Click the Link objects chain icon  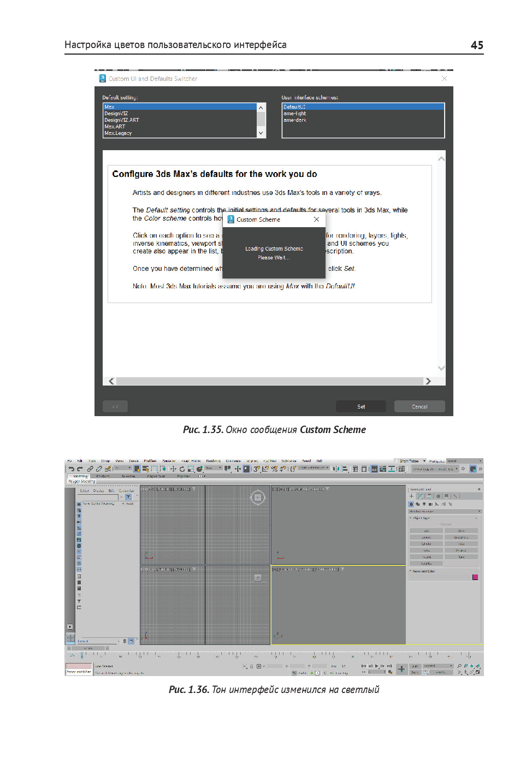(90, 469)
